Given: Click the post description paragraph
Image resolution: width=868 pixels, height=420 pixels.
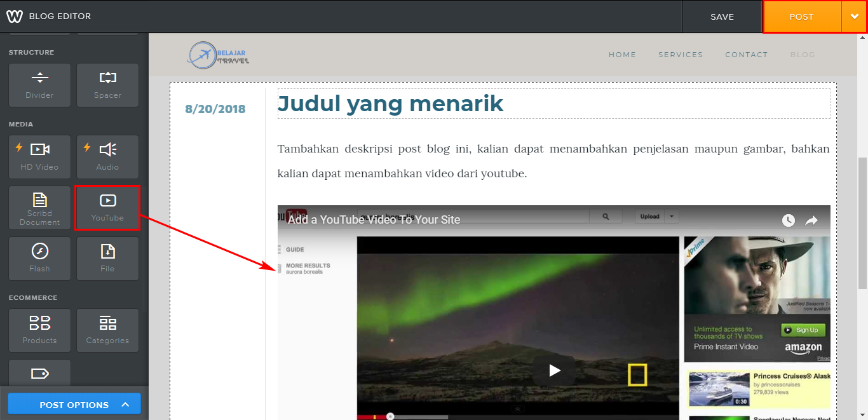Looking at the screenshot, I should point(553,161).
